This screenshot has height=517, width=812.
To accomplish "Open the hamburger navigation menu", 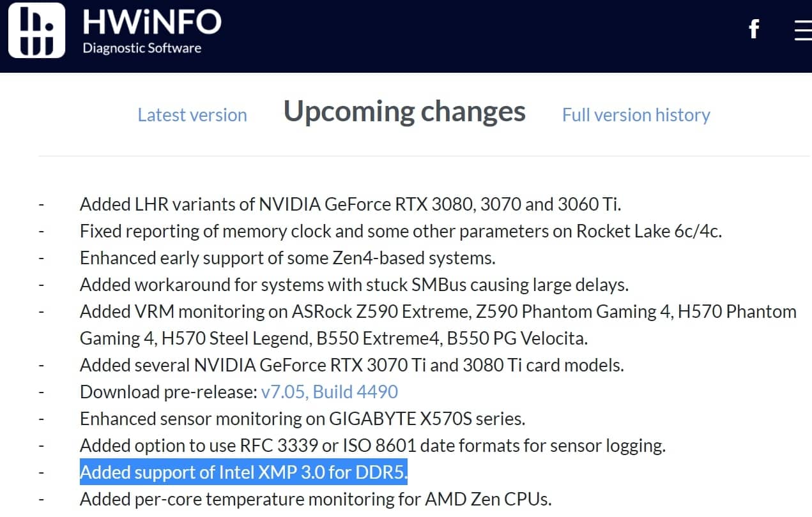I will coord(803,30).
